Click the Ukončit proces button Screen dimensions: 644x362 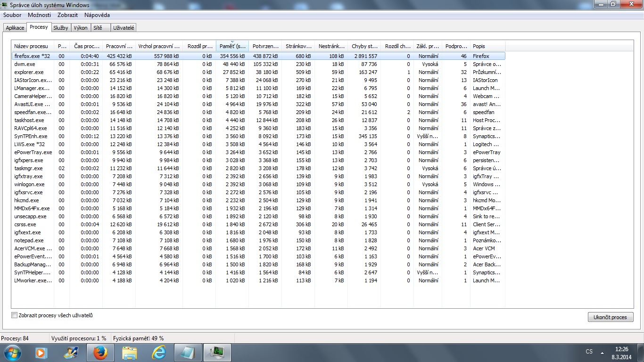click(x=611, y=317)
